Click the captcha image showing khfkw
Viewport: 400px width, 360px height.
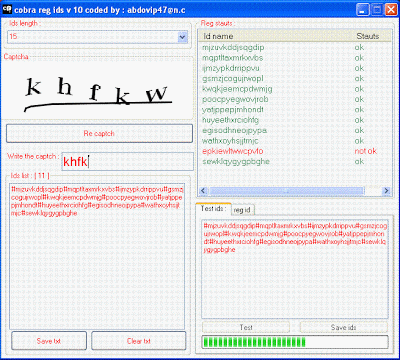point(97,90)
